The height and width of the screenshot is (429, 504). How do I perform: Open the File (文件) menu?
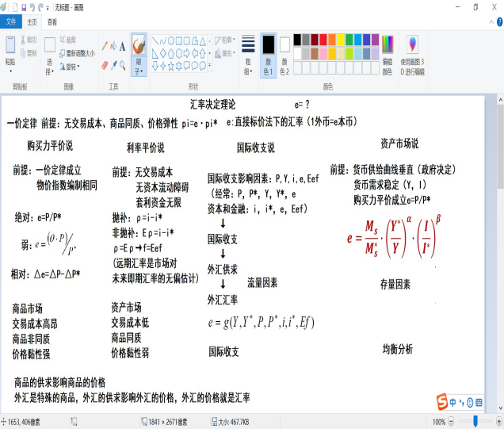11,22
